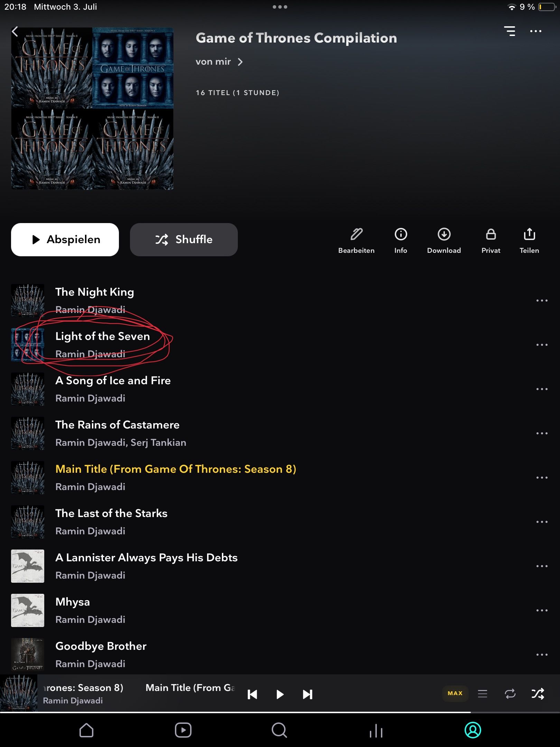Expand the 'von mir' chevron
The height and width of the screenshot is (747, 560).
240,62
